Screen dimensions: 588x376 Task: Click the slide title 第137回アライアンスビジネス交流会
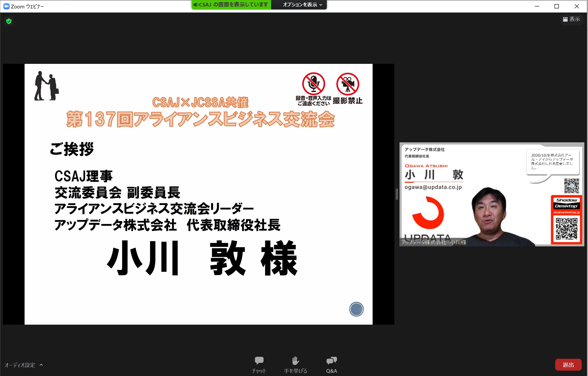(200, 119)
